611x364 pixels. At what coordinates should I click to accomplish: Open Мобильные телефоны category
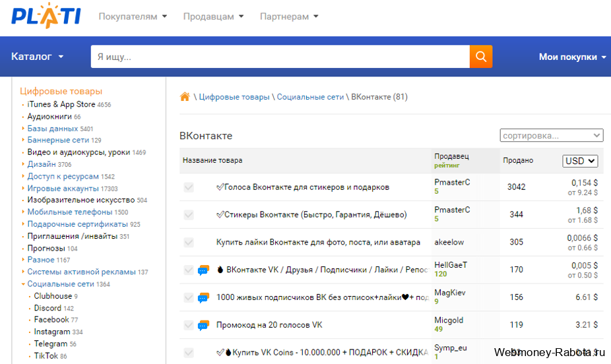pos(70,212)
